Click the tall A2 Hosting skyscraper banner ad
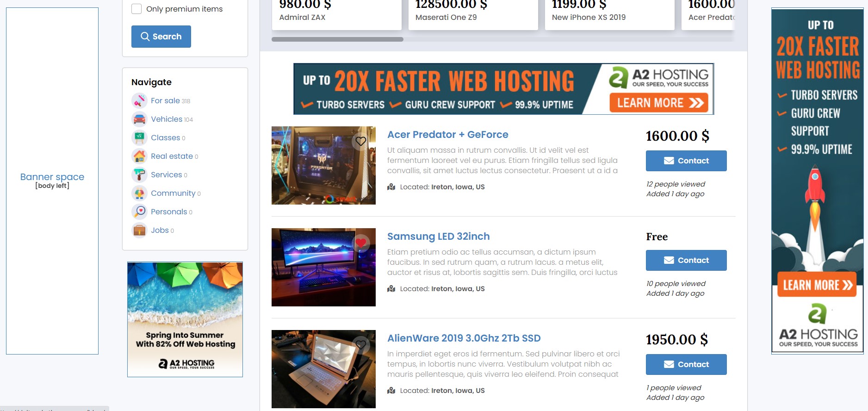 (818, 181)
